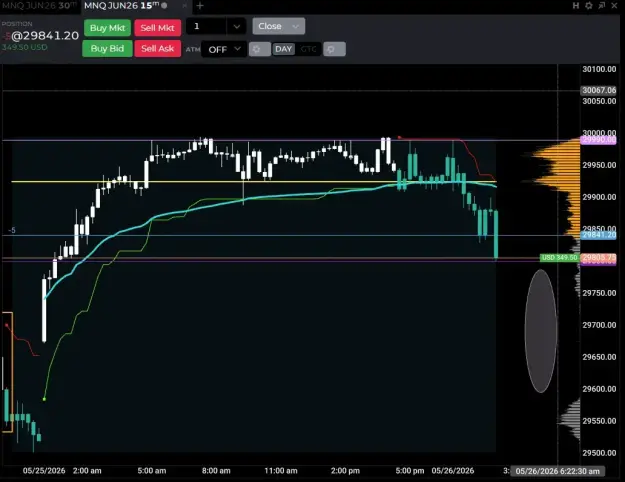625x482 pixels.
Task: Click the Buy Mkt button
Action: [x=107, y=28]
